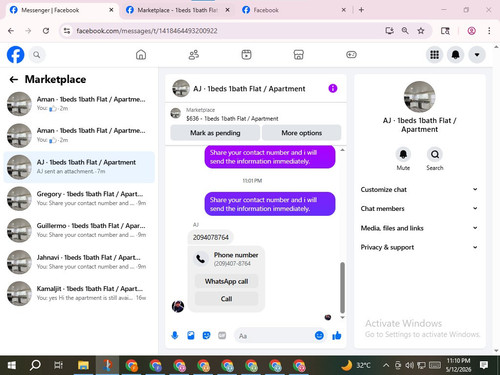Viewport: 500px width, 375px height.
Task: Open the Friends icon in top navigation
Action: tap(194, 55)
